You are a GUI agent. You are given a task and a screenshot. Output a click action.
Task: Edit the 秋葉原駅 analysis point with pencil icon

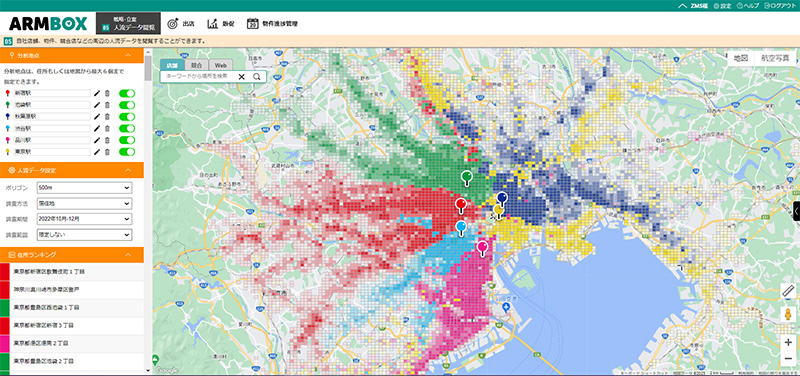coord(96,117)
